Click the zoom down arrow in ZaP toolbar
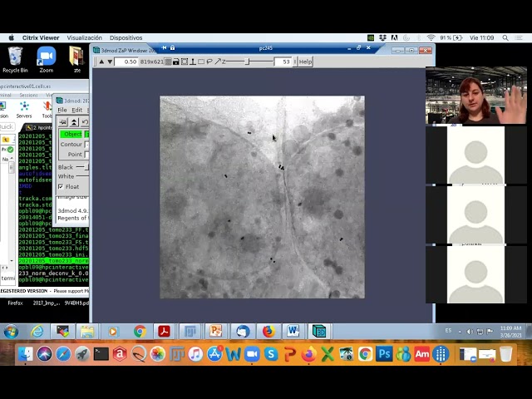This screenshot has width=532, height=399. (110, 62)
